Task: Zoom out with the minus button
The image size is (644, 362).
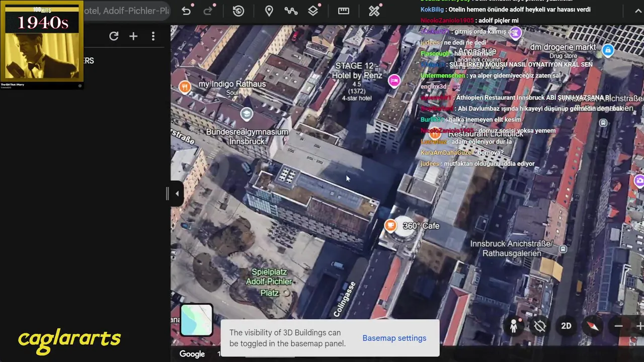Action: 619,326
